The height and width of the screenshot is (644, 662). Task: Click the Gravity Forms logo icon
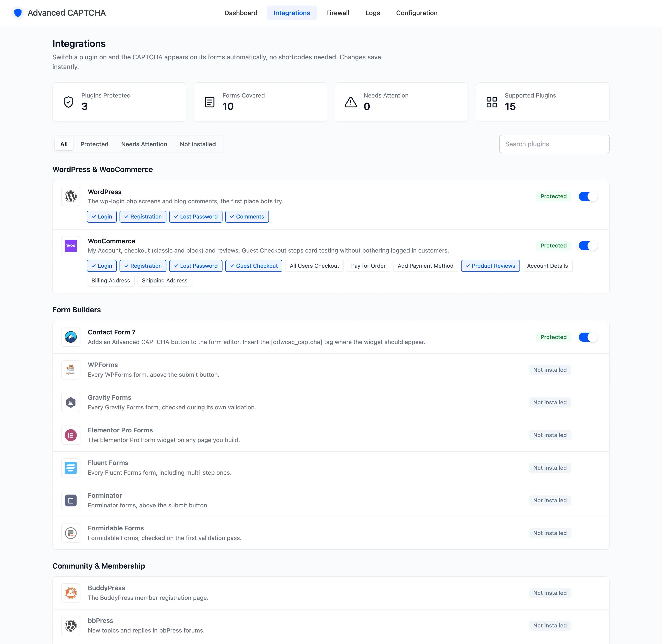[x=71, y=402]
